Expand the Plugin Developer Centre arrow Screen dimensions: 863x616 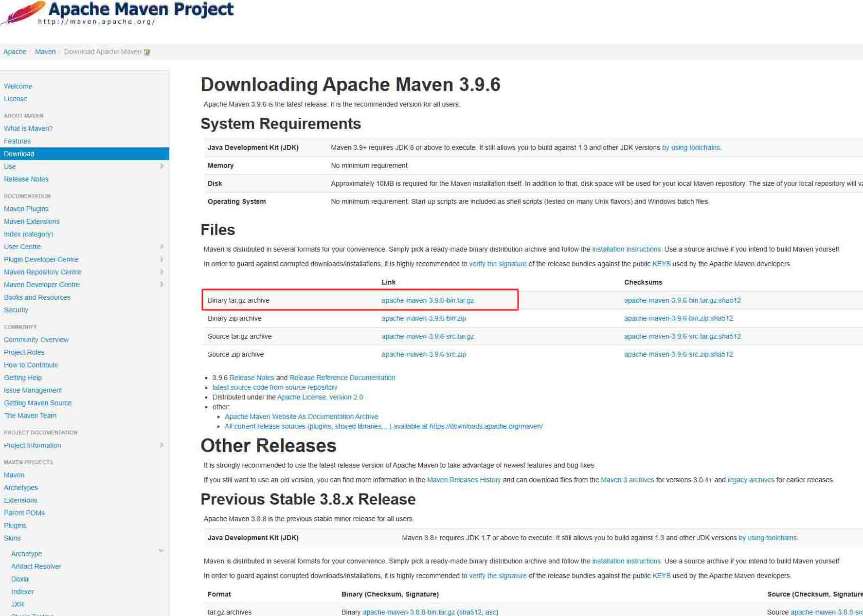pos(162,259)
